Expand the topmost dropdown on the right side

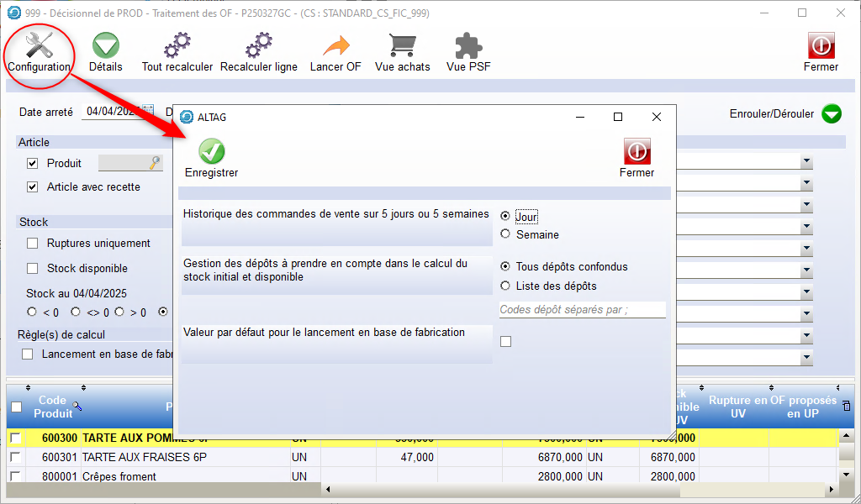tap(806, 162)
